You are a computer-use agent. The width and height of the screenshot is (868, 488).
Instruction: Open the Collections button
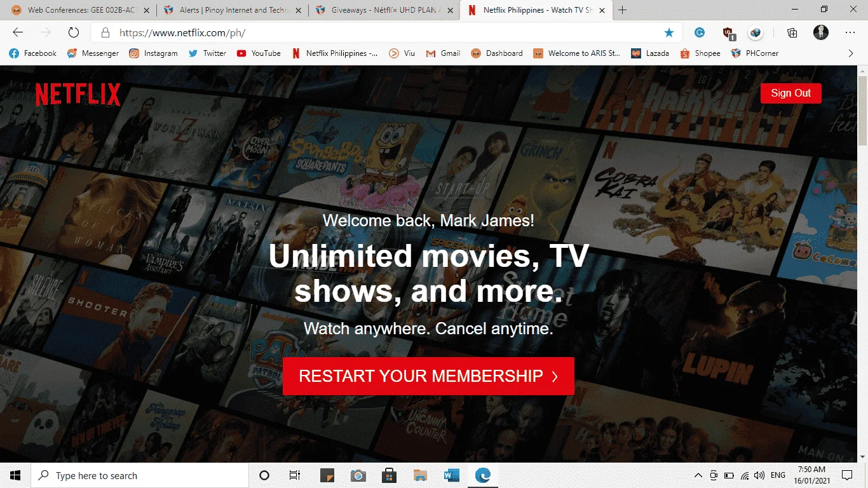tap(792, 32)
